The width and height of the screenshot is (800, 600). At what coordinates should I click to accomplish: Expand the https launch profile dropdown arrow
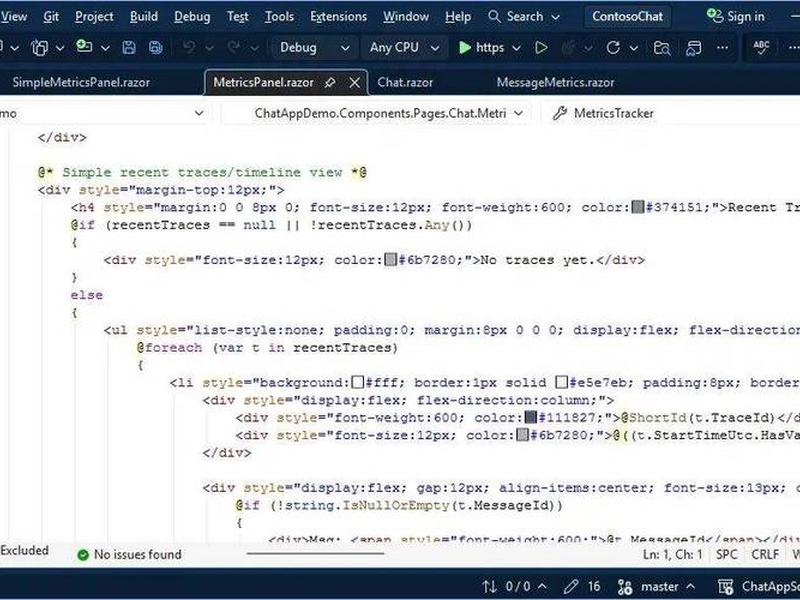516,48
